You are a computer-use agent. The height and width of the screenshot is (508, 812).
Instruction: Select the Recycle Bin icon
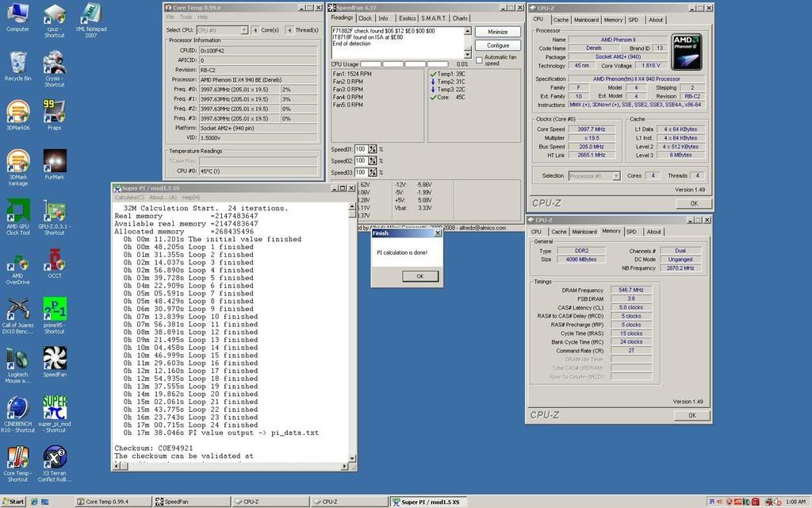17,67
